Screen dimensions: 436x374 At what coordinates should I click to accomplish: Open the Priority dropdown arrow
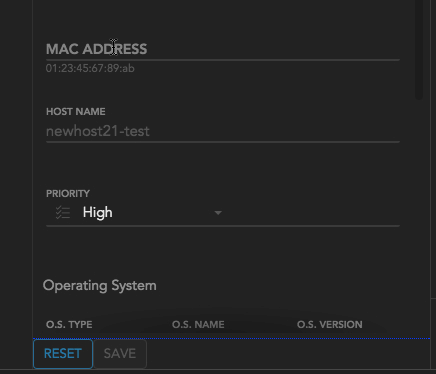(x=218, y=213)
